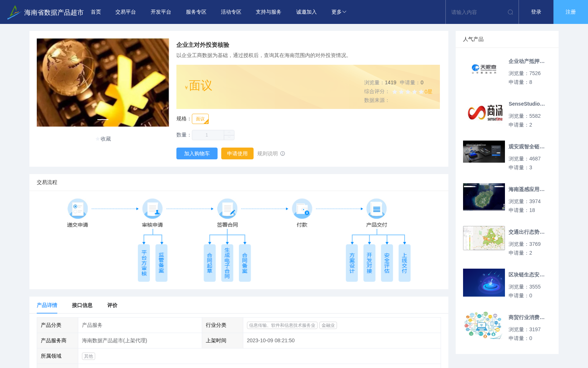Click the quantity input field

(x=208, y=135)
